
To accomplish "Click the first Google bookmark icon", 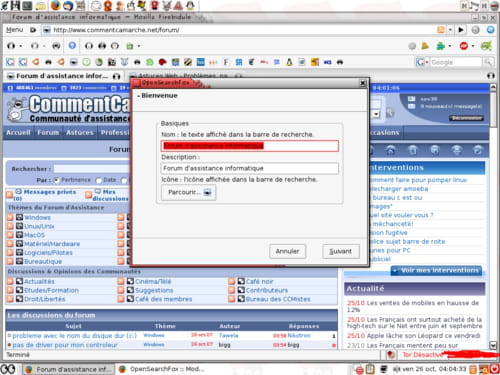I will click(x=10, y=62).
